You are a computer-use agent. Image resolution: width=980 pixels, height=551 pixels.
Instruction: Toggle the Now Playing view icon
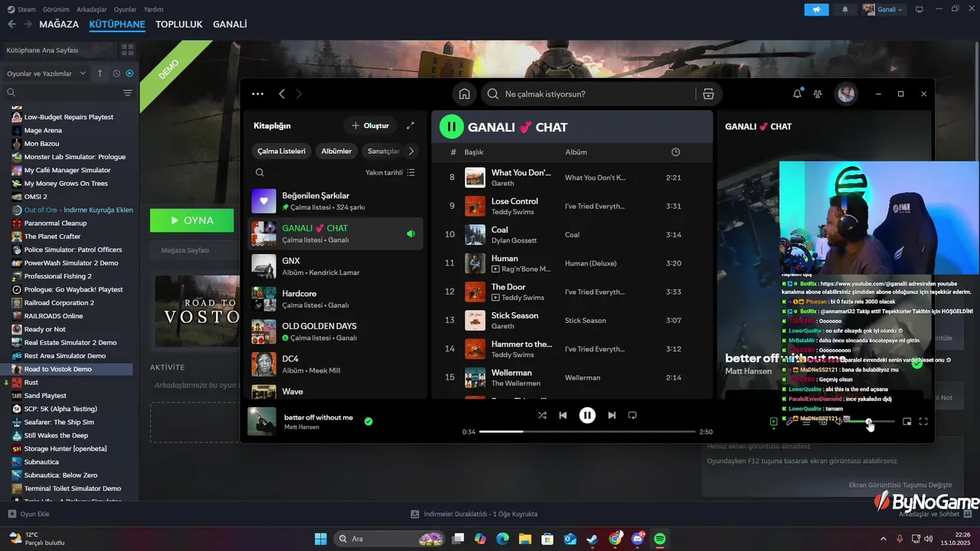[773, 422]
